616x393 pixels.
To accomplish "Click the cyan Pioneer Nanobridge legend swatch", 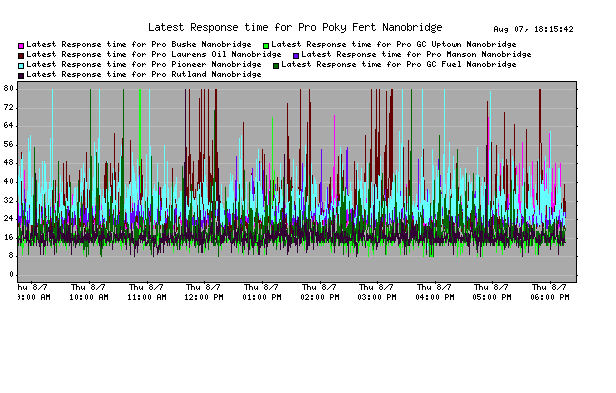I will click(21, 66).
